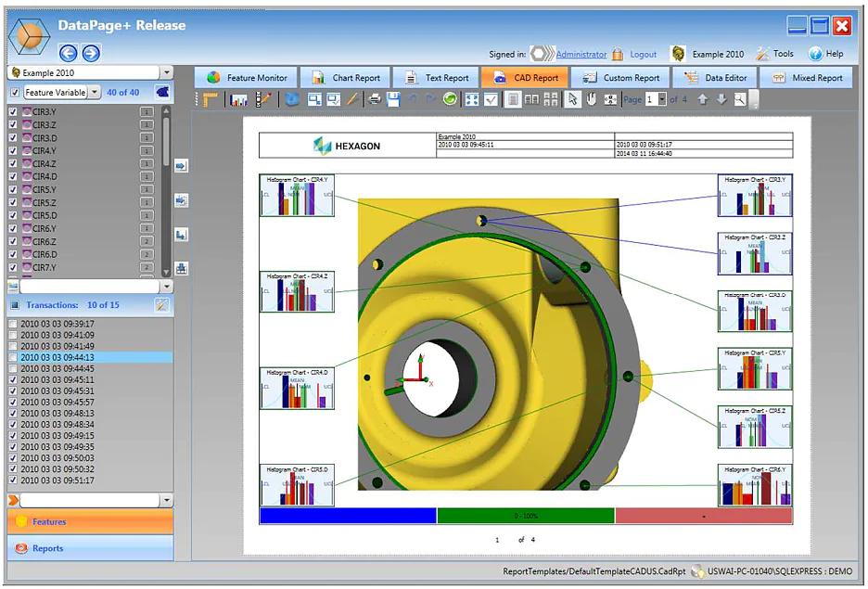Click the checklist with pencil toolbar icon
Image resolution: width=868 pixels, height=589 pixels.
coord(264,99)
